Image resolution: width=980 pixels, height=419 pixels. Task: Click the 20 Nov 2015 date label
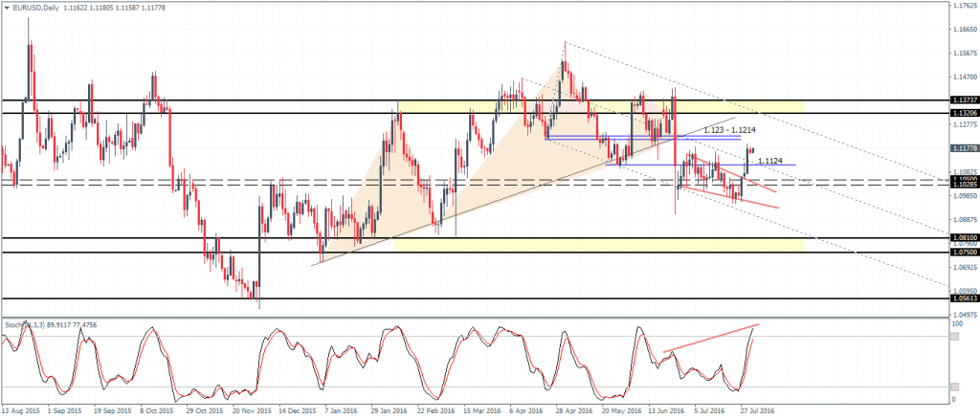(x=251, y=411)
